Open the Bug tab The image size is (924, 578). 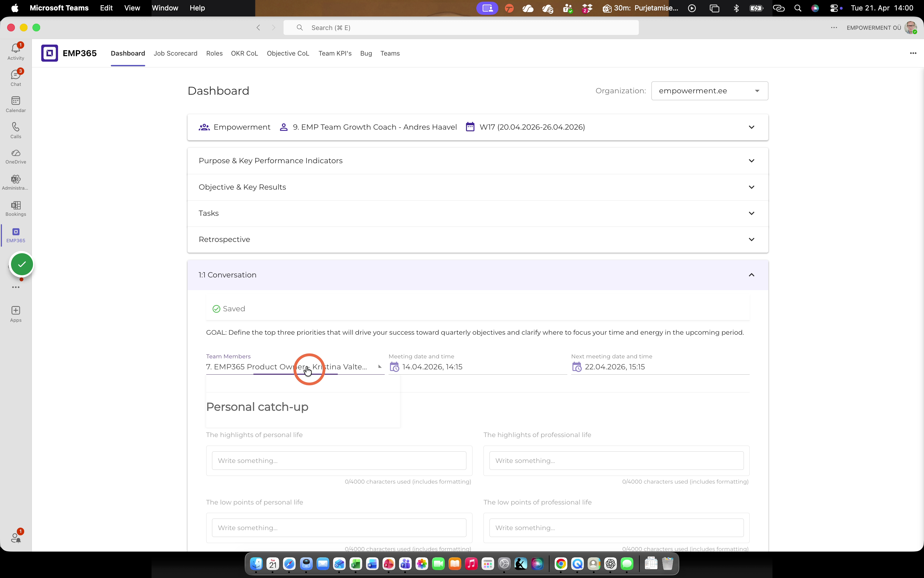366,53
